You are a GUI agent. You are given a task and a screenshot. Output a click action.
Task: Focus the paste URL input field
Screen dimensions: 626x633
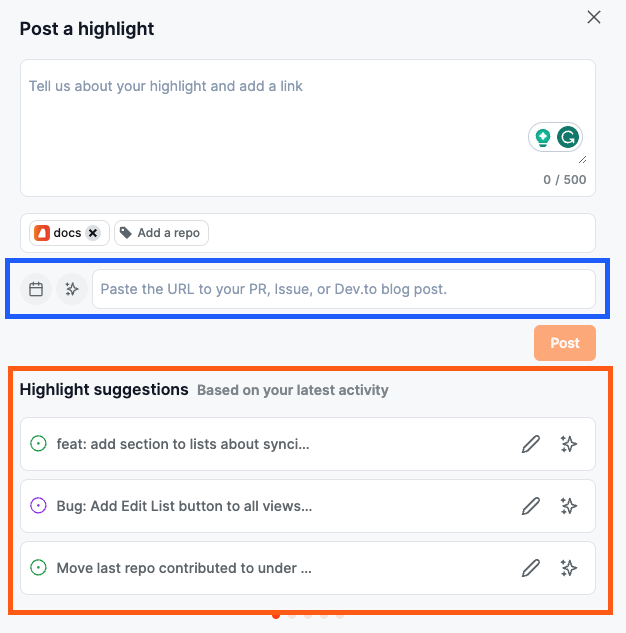pos(343,289)
